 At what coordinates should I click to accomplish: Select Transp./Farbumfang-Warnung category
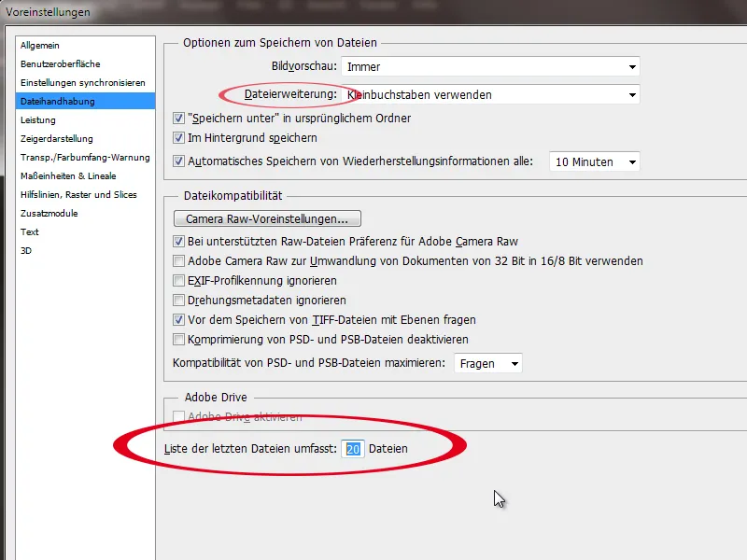[x=85, y=157]
